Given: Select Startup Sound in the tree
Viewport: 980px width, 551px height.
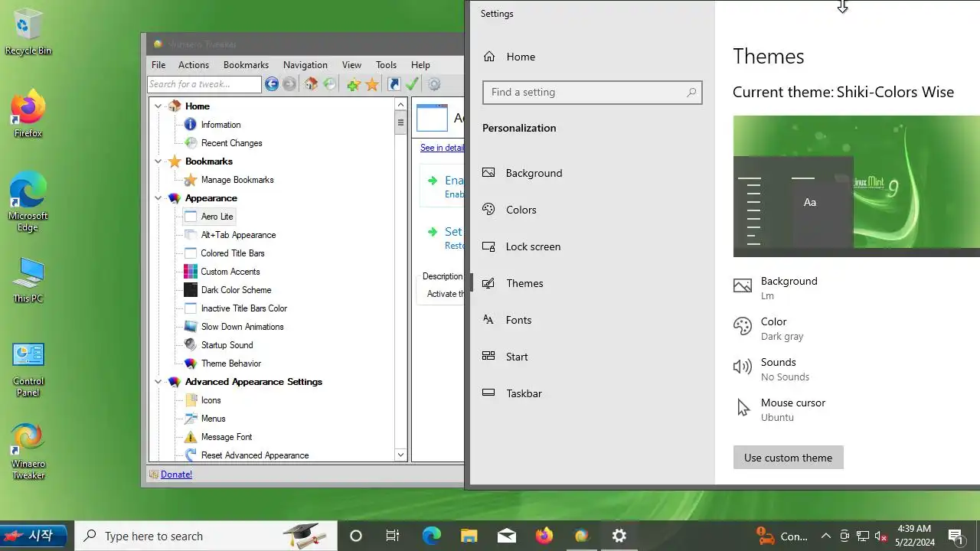Looking at the screenshot, I should click(227, 345).
